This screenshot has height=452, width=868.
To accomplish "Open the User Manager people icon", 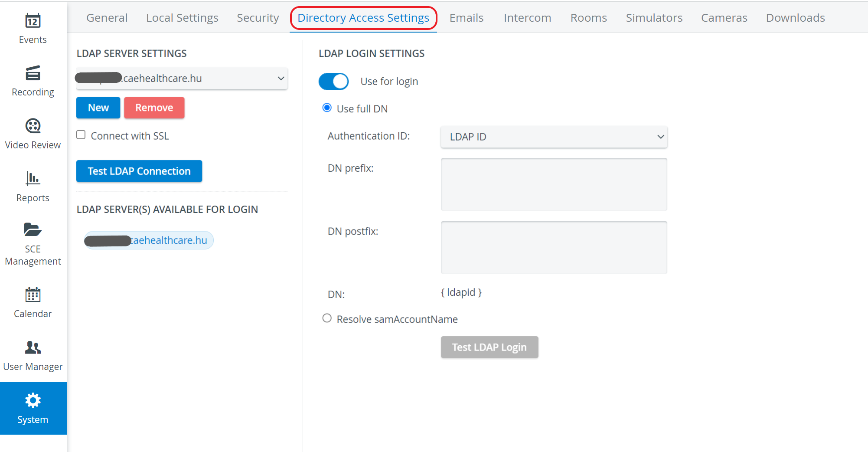I will (33, 347).
